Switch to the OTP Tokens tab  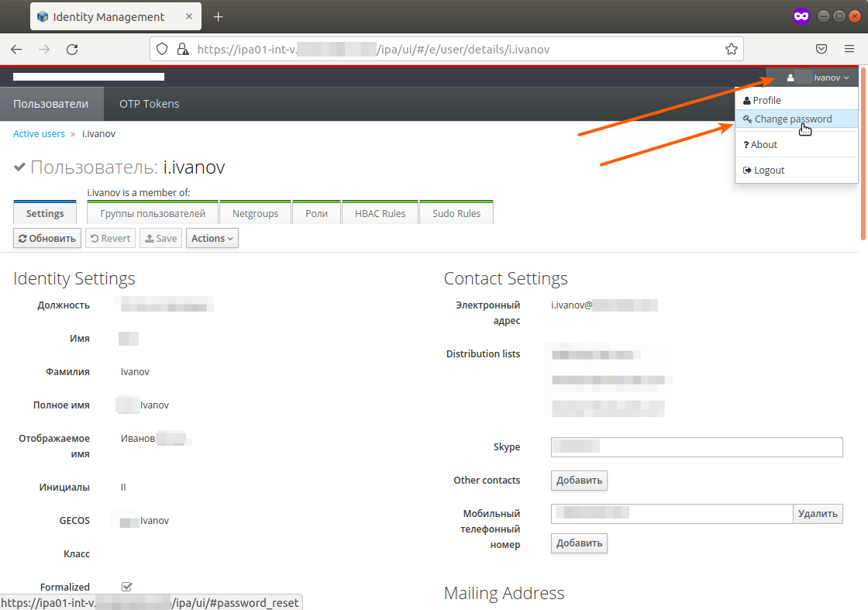(x=149, y=104)
